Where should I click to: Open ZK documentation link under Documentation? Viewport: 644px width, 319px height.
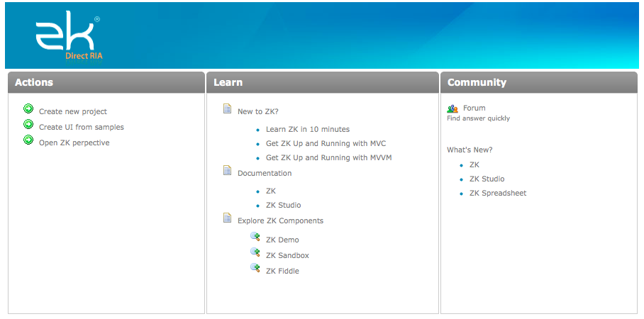(x=271, y=191)
